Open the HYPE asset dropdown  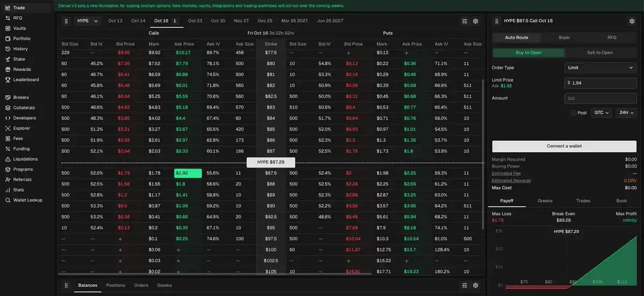[x=87, y=21]
